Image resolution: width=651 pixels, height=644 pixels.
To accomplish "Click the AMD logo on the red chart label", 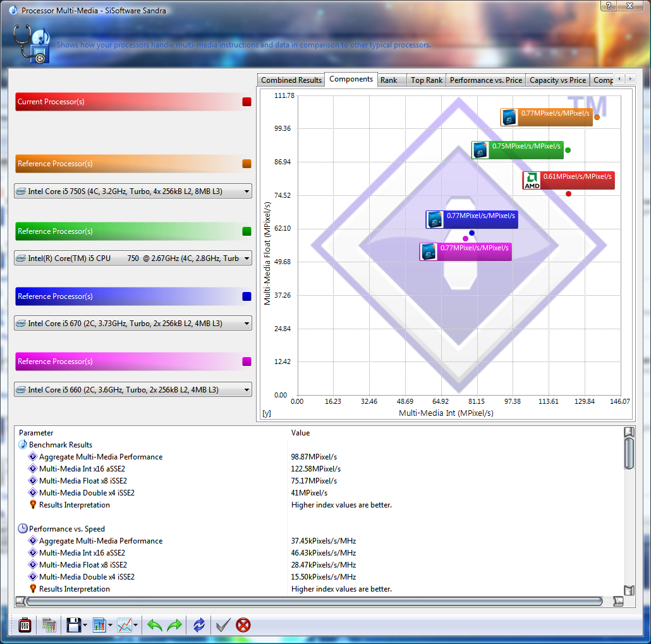I will coord(532,181).
